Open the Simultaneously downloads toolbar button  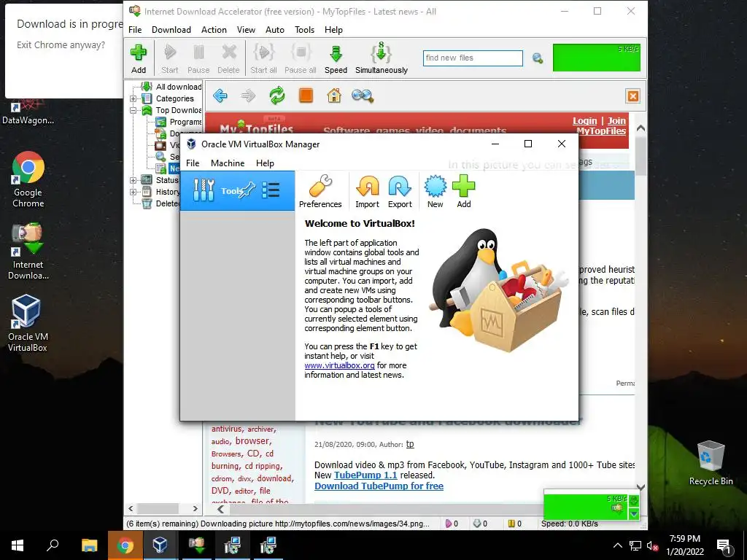point(381,58)
